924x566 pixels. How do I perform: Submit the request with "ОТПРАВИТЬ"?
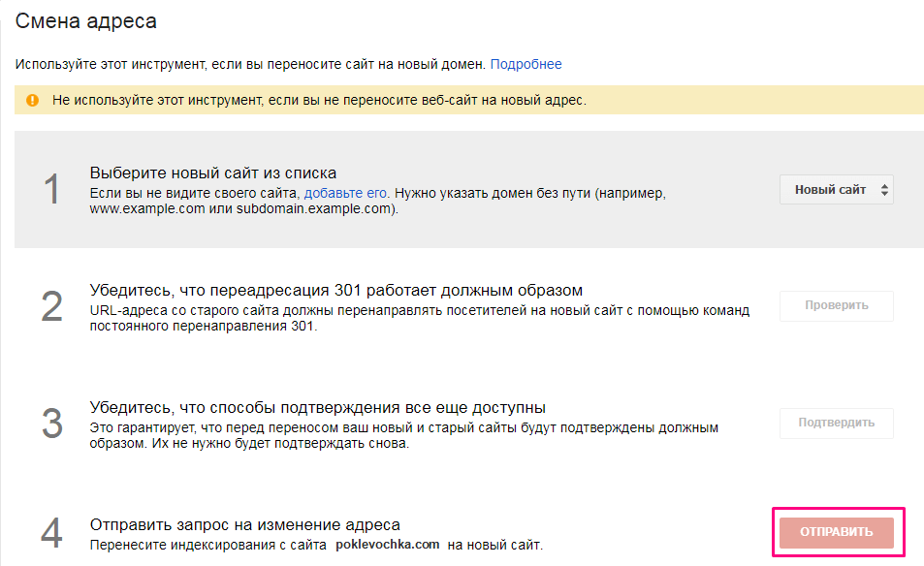(x=836, y=532)
